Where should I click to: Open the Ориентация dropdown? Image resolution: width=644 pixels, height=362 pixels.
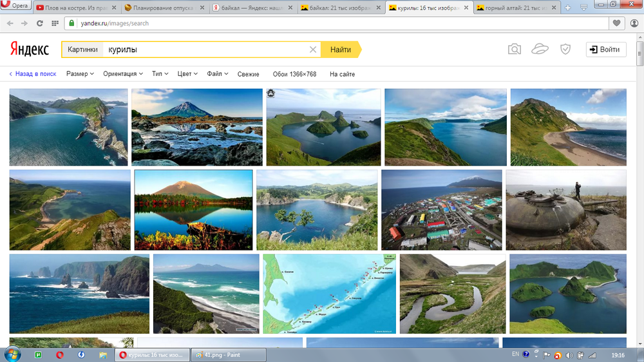123,74
